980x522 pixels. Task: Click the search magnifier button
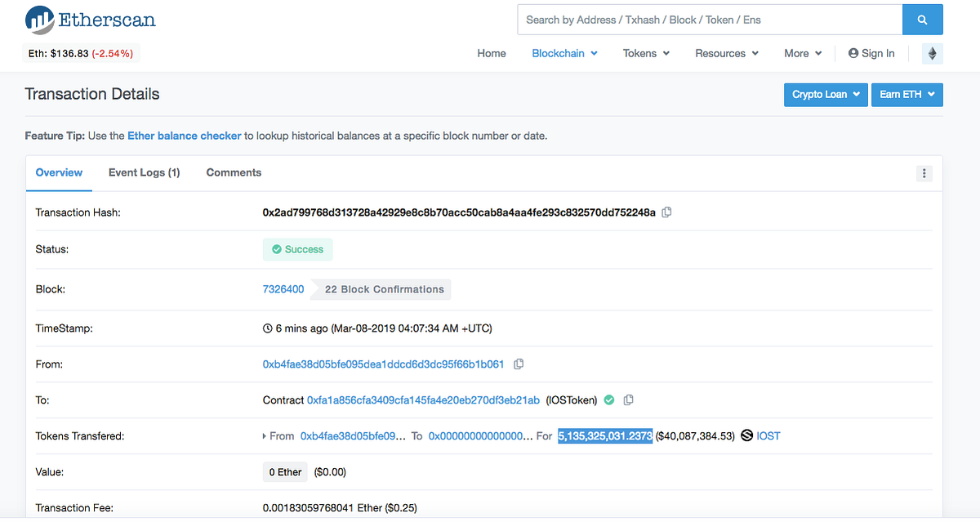pyautogui.click(x=922, y=19)
